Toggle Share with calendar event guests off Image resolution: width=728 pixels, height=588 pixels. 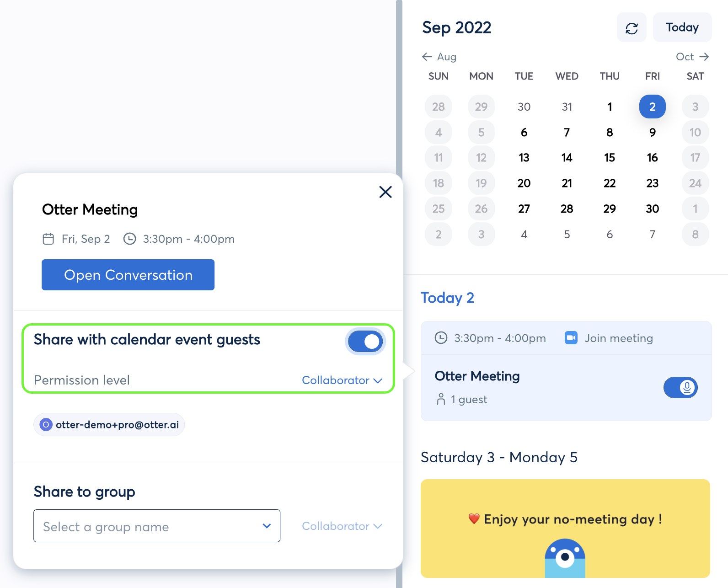pyautogui.click(x=365, y=342)
